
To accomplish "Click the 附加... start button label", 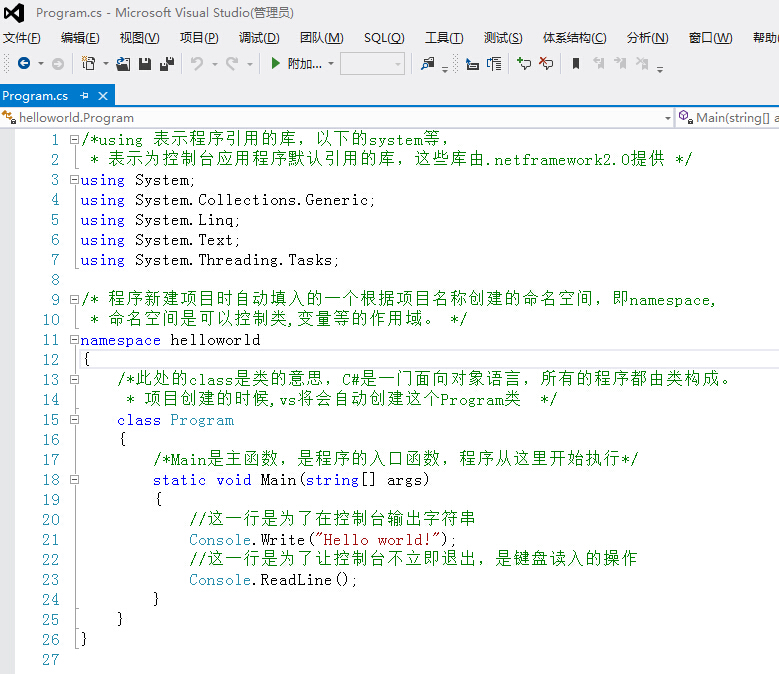I will [x=305, y=64].
